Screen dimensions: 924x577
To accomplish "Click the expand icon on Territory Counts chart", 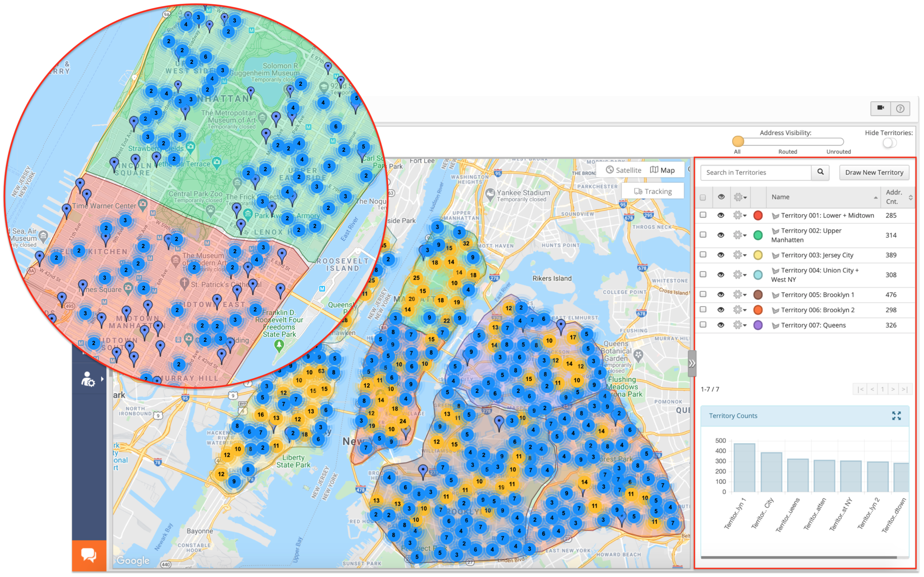I will (x=897, y=415).
